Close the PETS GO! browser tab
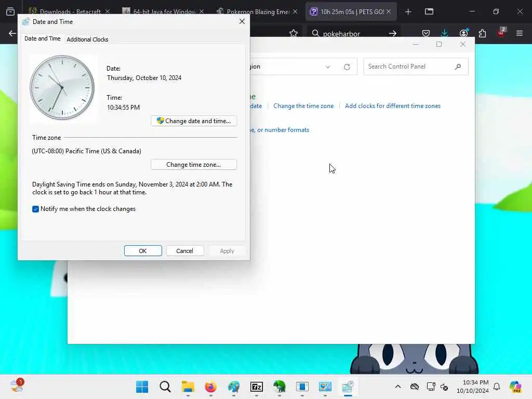The image size is (532, 399). (x=389, y=11)
